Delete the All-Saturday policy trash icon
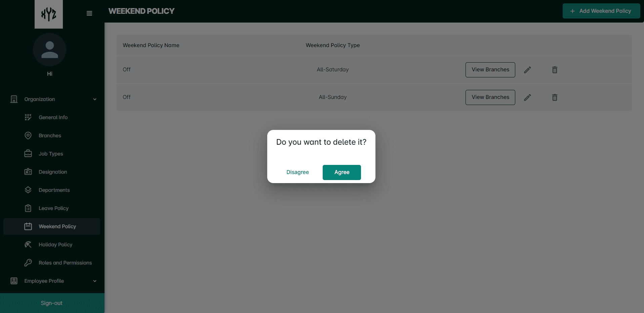 click(x=555, y=70)
